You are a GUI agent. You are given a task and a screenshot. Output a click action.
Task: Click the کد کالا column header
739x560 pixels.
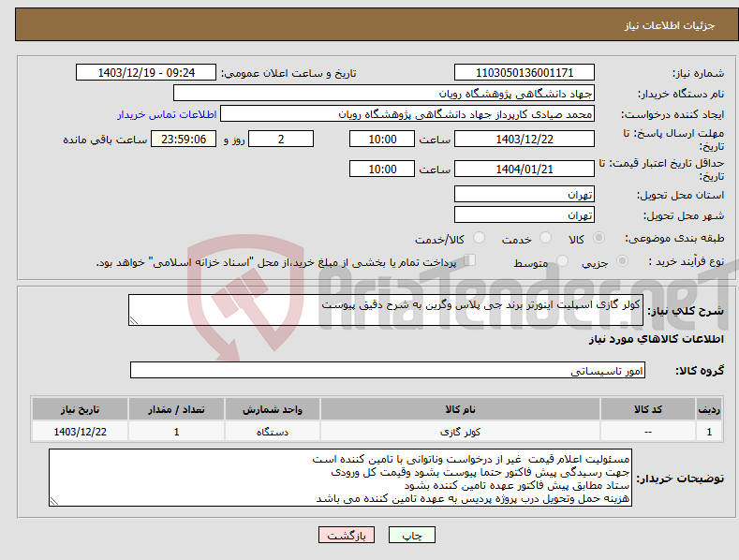click(648, 409)
